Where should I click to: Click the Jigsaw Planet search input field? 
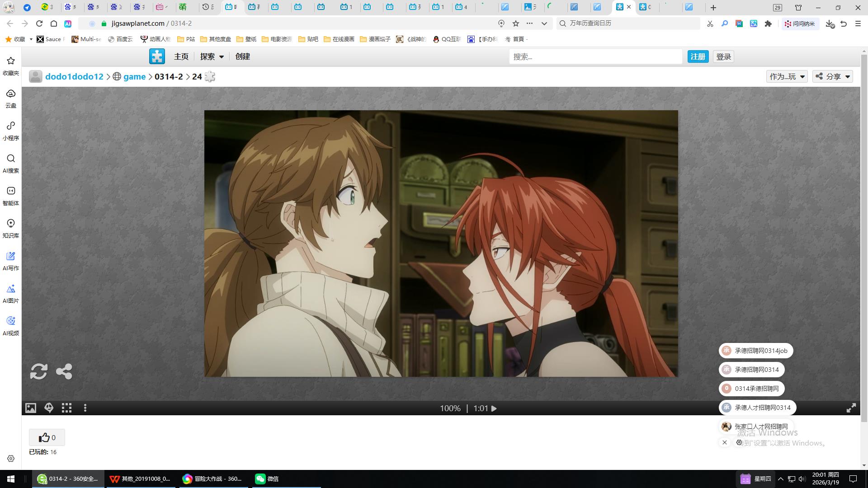(x=595, y=56)
